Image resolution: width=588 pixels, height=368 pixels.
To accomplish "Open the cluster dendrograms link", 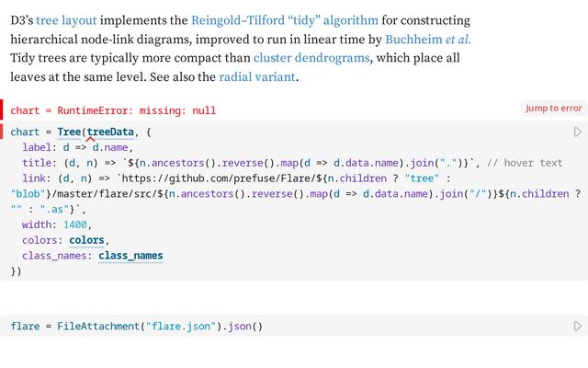I will tap(311, 58).
